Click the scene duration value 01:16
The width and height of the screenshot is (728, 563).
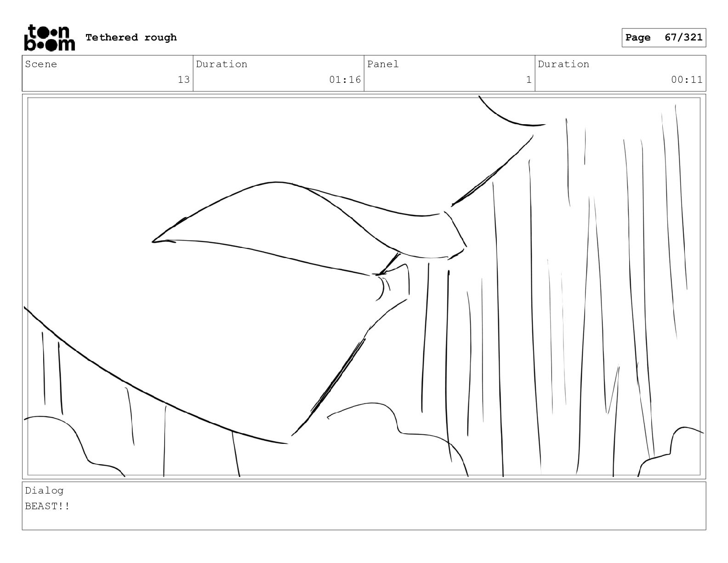pyautogui.click(x=345, y=80)
